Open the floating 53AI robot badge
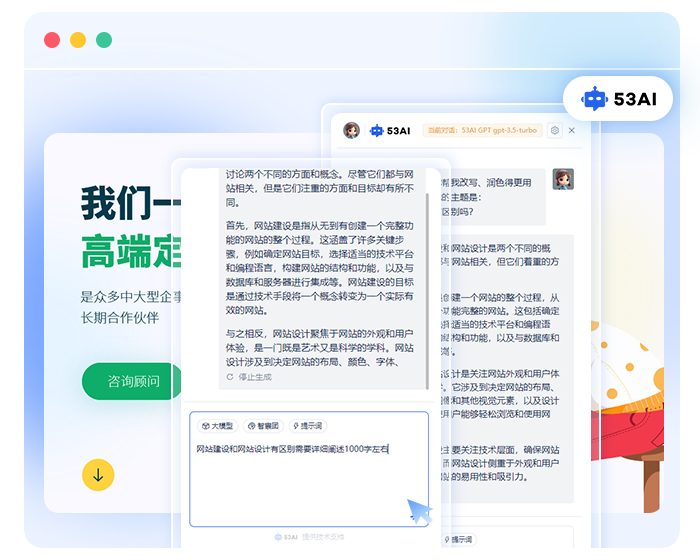Image resolution: width=700 pixels, height=560 pixels. pos(618,99)
